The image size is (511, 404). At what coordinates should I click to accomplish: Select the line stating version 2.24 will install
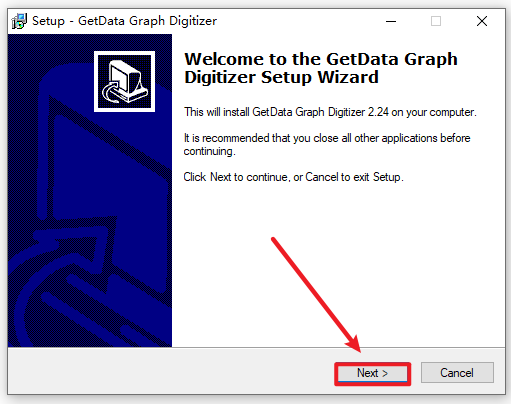[330, 112]
